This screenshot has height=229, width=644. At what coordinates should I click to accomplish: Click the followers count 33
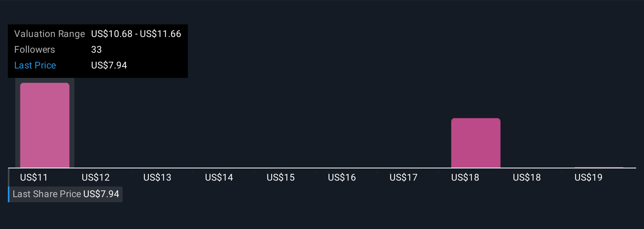coord(96,50)
